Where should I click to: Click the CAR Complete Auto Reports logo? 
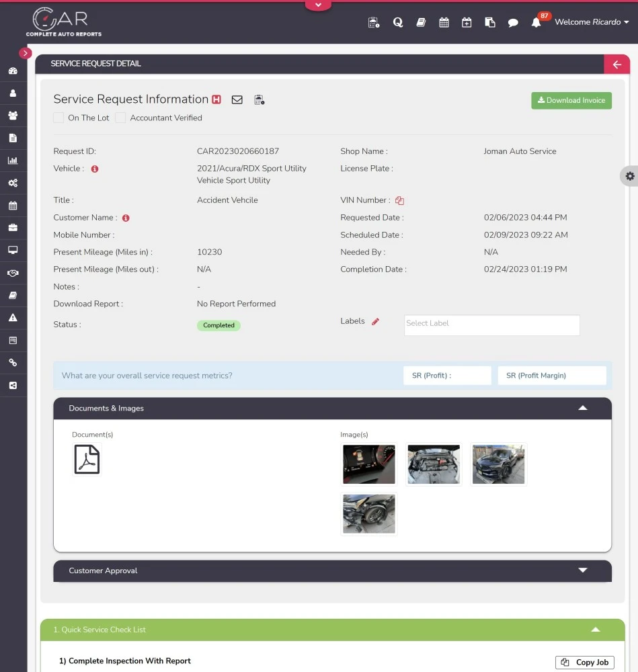[x=63, y=22]
